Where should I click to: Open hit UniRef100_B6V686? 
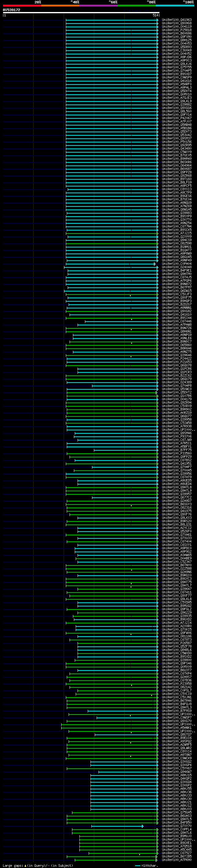(x=176, y=33)
